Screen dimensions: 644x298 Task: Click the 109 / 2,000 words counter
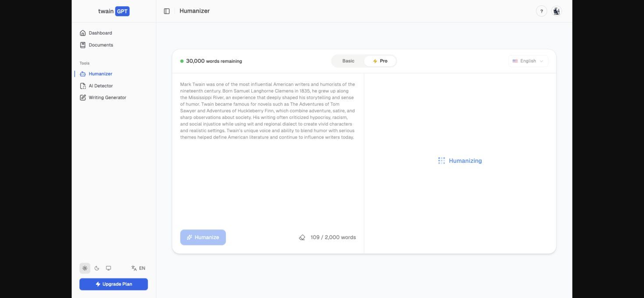pyautogui.click(x=333, y=237)
